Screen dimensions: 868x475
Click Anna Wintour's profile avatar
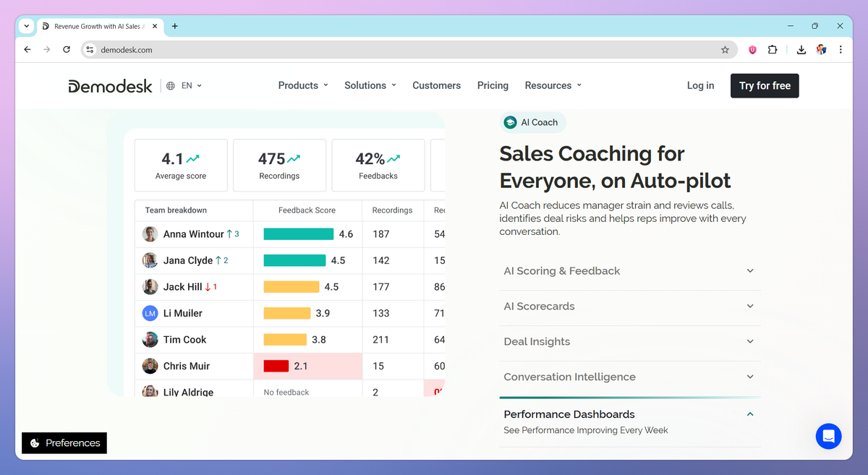(150, 234)
